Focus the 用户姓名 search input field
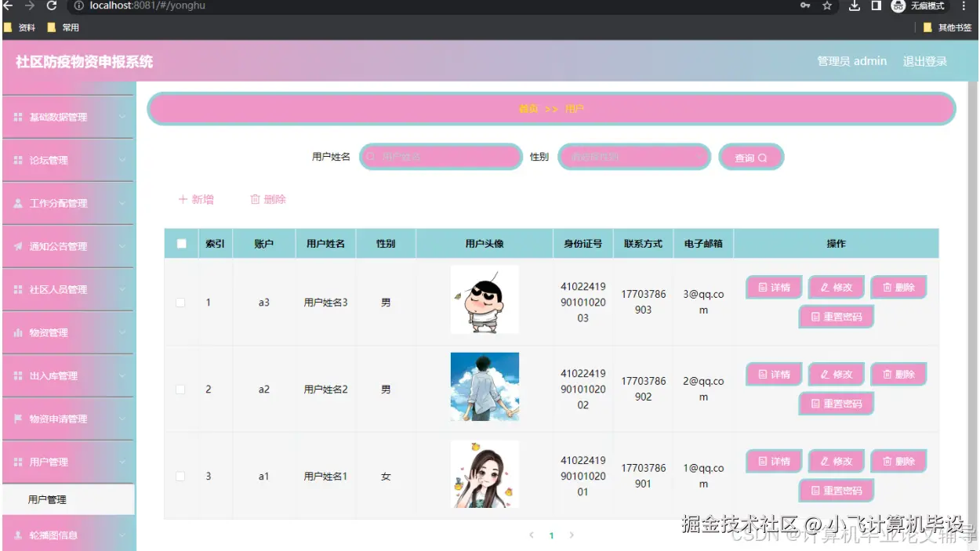 point(441,157)
